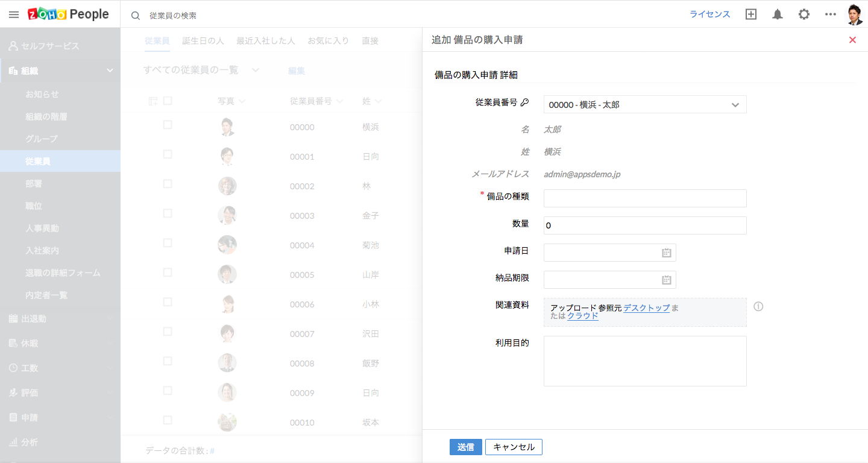Close the 備品の購入申請 panel

[852, 40]
